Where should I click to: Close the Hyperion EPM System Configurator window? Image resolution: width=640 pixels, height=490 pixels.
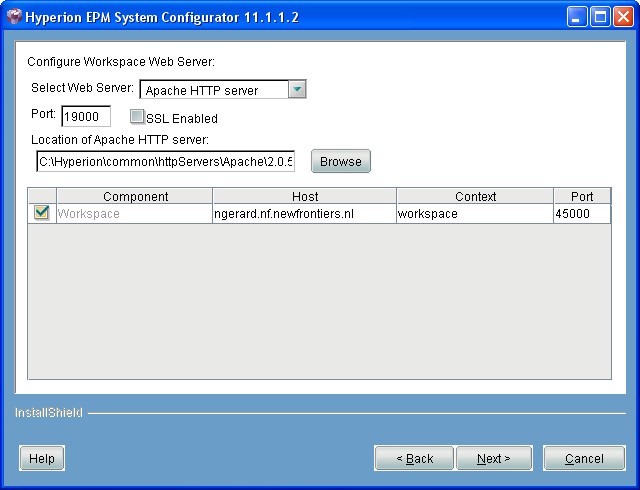point(624,17)
